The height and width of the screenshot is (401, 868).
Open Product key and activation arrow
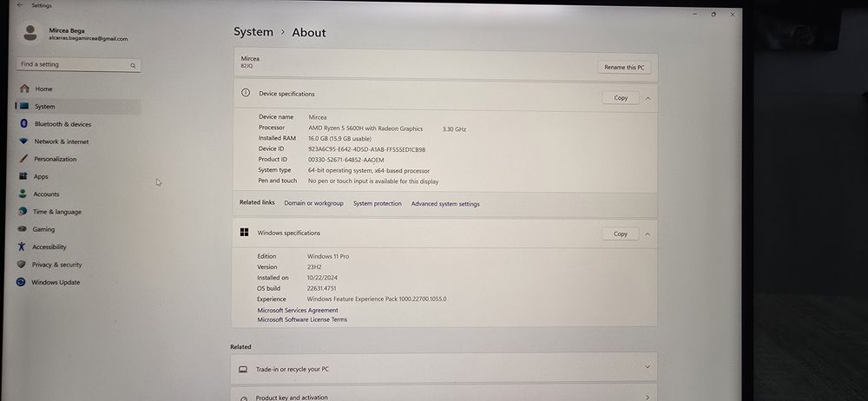coord(648,398)
